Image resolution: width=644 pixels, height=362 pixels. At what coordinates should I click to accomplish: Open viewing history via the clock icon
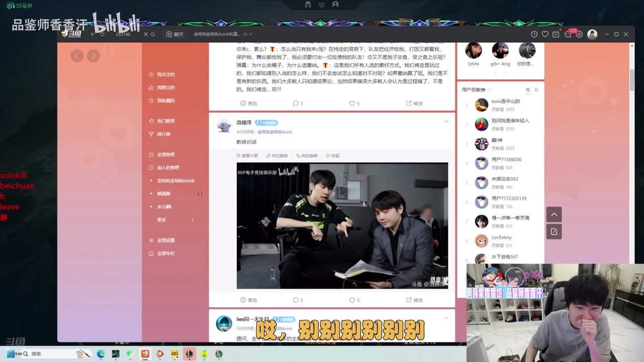click(534, 34)
